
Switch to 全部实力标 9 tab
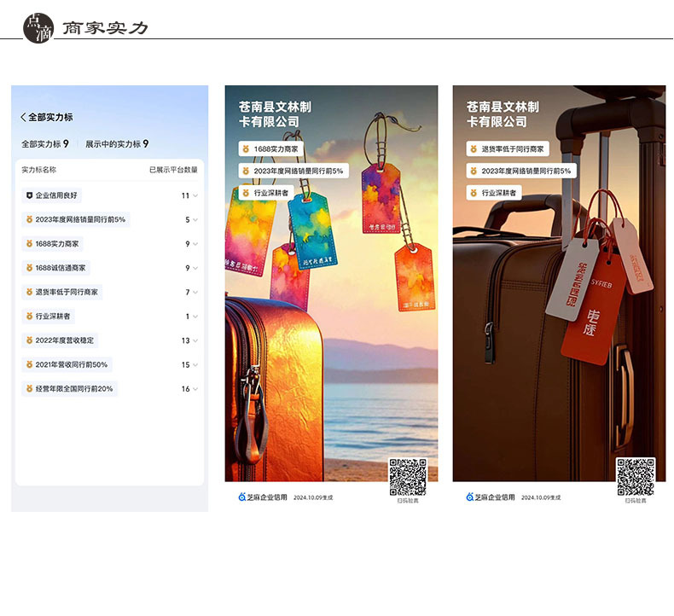[45, 144]
